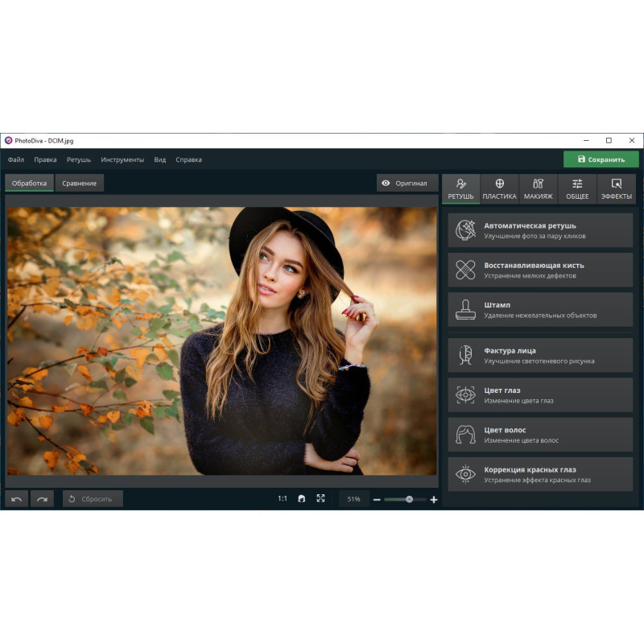Image resolution: width=644 pixels, height=644 pixels.
Task: Open the ЭФФЕКТЫ tab
Action: tap(617, 189)
